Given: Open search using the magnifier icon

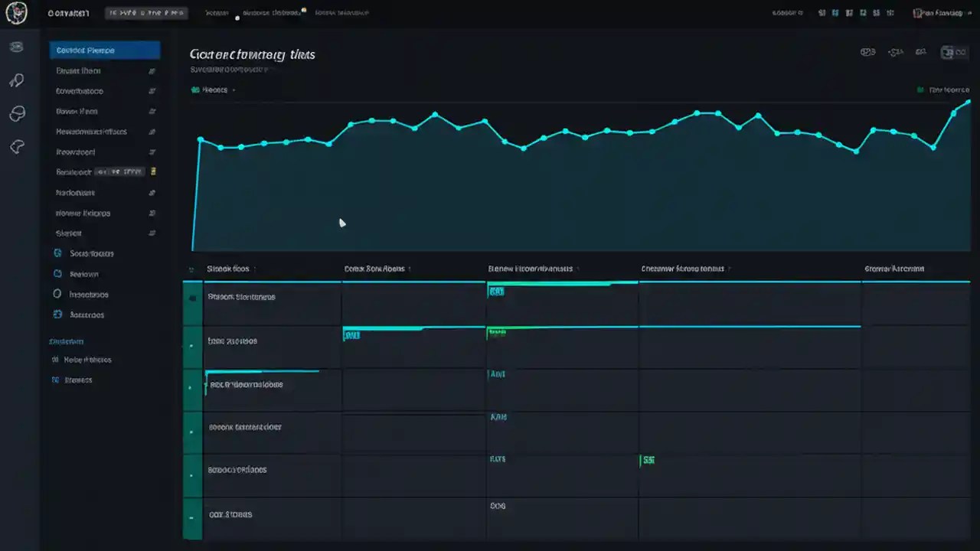Looking at the screenshot, I should (x=17, y=80).
